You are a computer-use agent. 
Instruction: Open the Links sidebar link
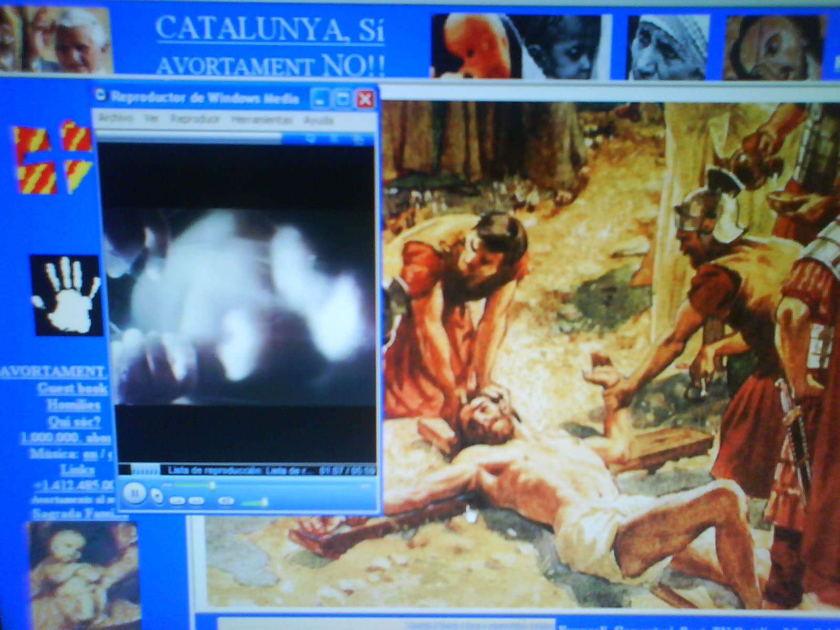pos(78,469)
